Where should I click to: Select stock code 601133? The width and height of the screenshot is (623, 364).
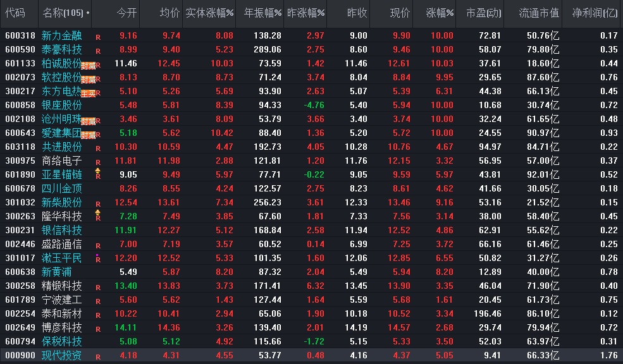[20, 64]
